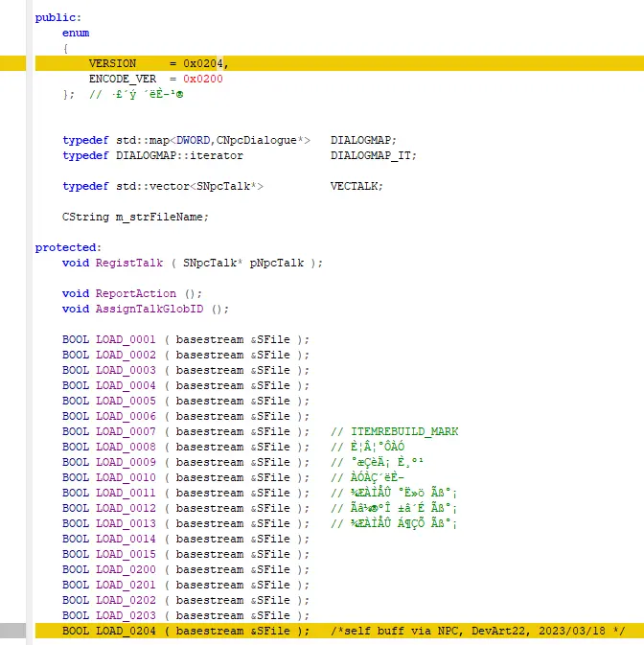Viewport: 644px width, 645px height.
Task: Click the 'protected:' access specifier
Action: (68, 247)
